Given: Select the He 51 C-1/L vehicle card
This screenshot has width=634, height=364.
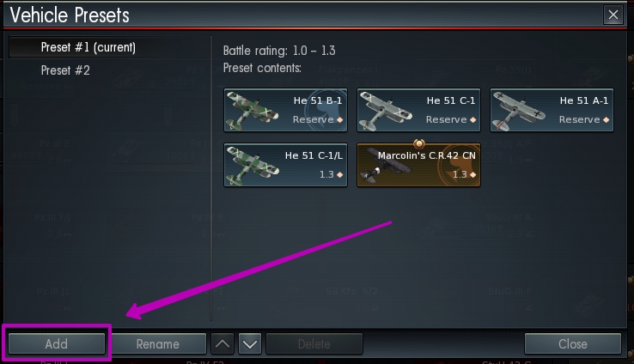Looking at the screenshot, I should tap(285, 165).
